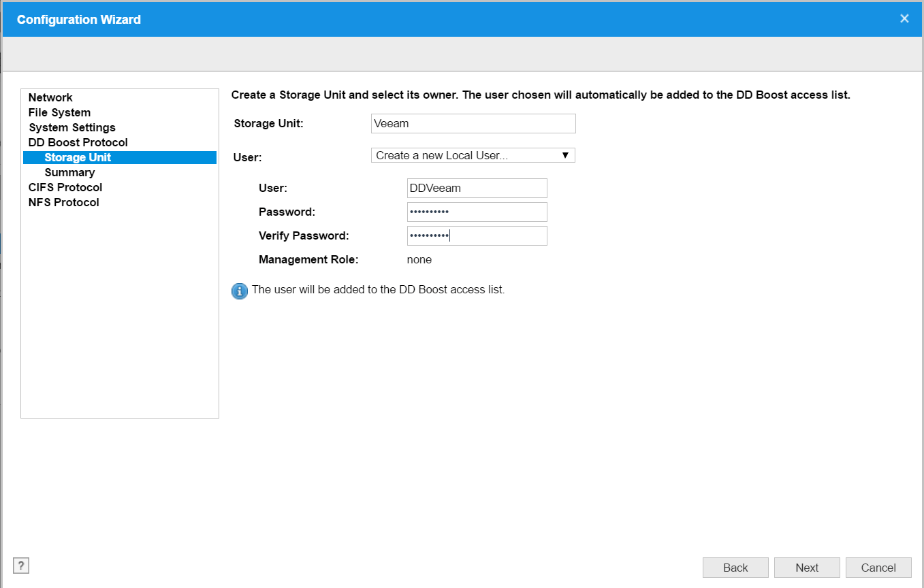Screen dimensions: 924x588
Task: Click the info icon beside access list note
Action: tap(240, 291)
